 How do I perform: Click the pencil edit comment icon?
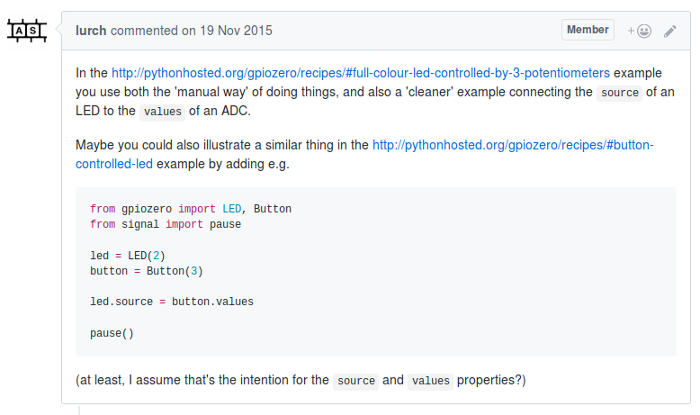pyautogui.click(x=670, y=31)
